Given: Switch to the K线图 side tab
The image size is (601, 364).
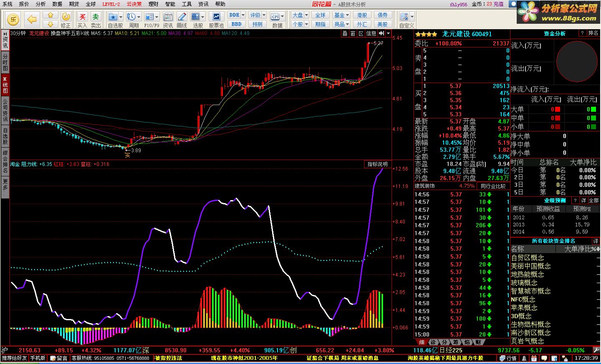Looking at the screenshot, I should tap(5, 85).
